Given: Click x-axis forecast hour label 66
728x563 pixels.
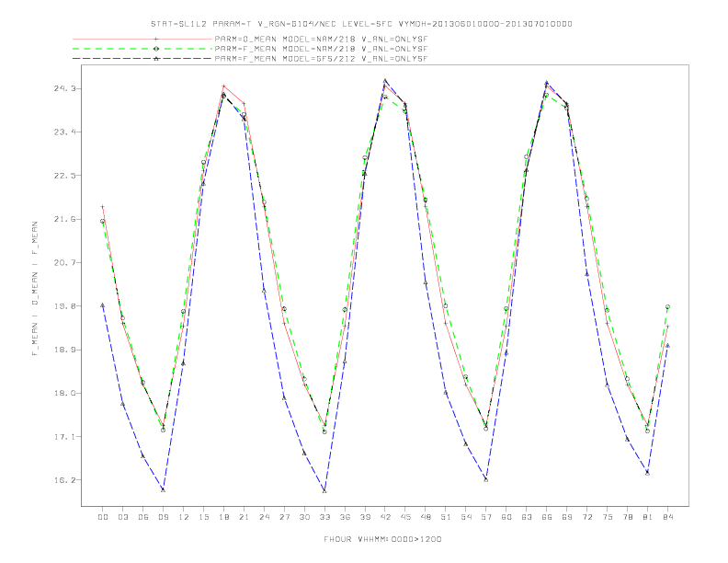Looking at the screenshot, I should (x=547, y=517).
